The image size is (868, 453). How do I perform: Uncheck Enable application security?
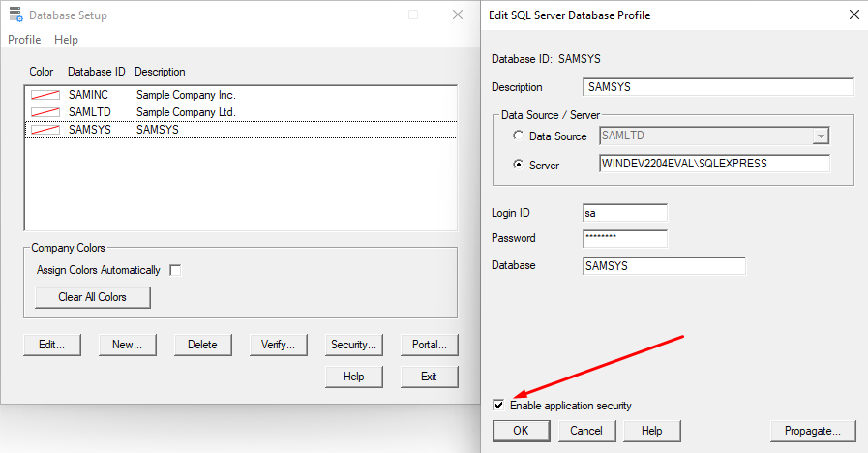click(x=498, y=406)
